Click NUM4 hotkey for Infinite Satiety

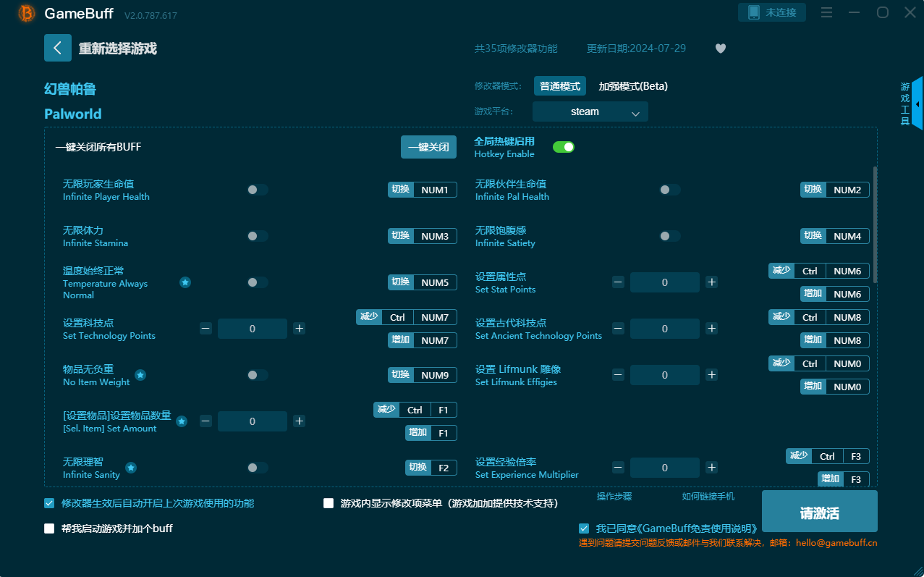[847, 236]
